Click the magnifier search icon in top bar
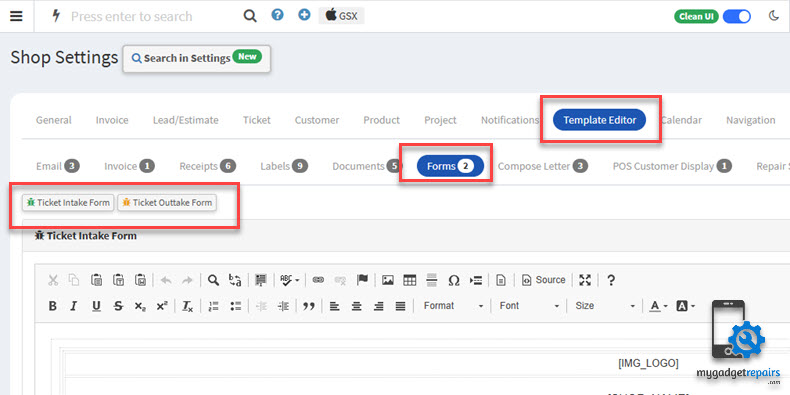Image resolution: width=790 pixels, height=395 pixels. [x=250, y=16]
